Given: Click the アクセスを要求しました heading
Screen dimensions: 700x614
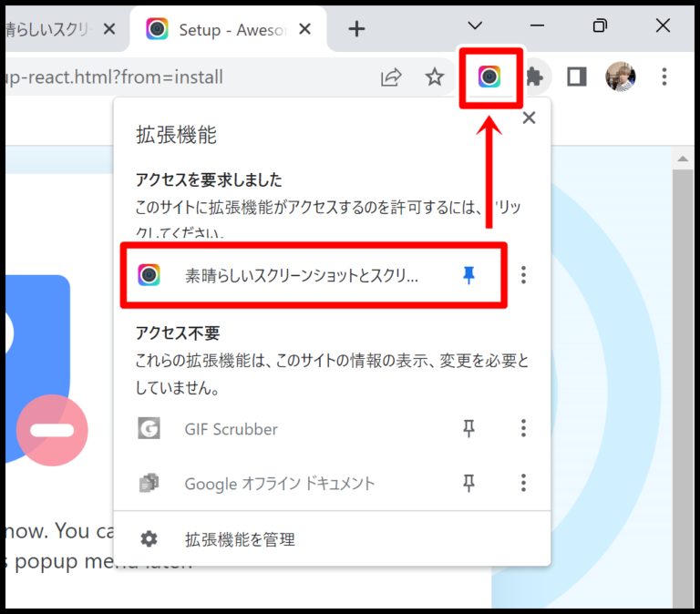Looking at the screenshot, I should [x=209, y=179].
